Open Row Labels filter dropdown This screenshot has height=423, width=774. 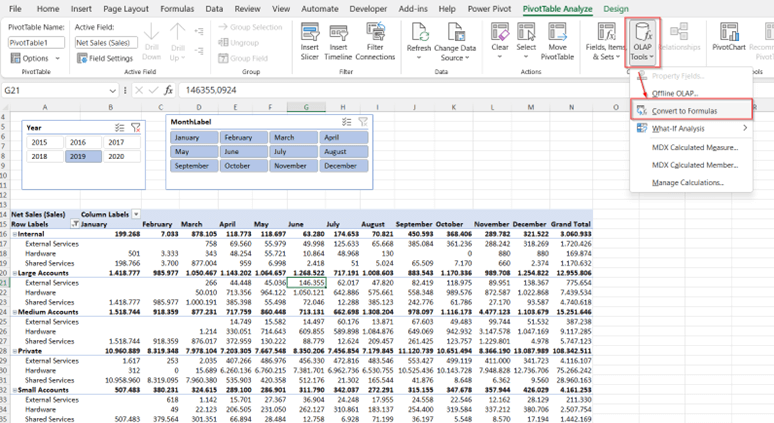pos(75,224)
